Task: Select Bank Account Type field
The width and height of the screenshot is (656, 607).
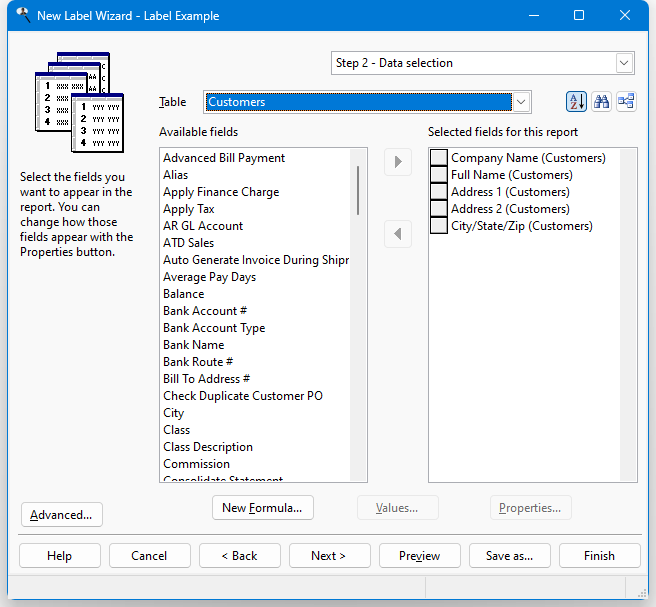Action: pyautogui.click(x=214, y=328)
